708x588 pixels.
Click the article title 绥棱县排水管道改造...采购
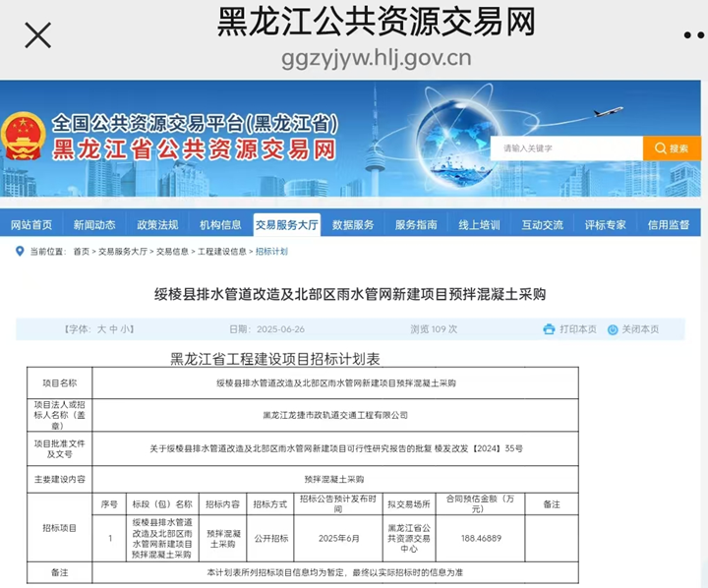pyautogui.click(x=350, y=294)
